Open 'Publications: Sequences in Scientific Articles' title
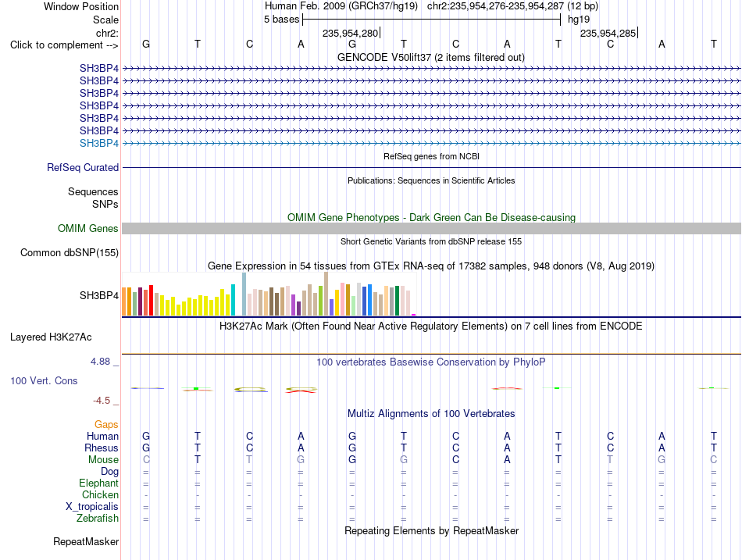This screenshot has width=742, height=560. (431, 180)
